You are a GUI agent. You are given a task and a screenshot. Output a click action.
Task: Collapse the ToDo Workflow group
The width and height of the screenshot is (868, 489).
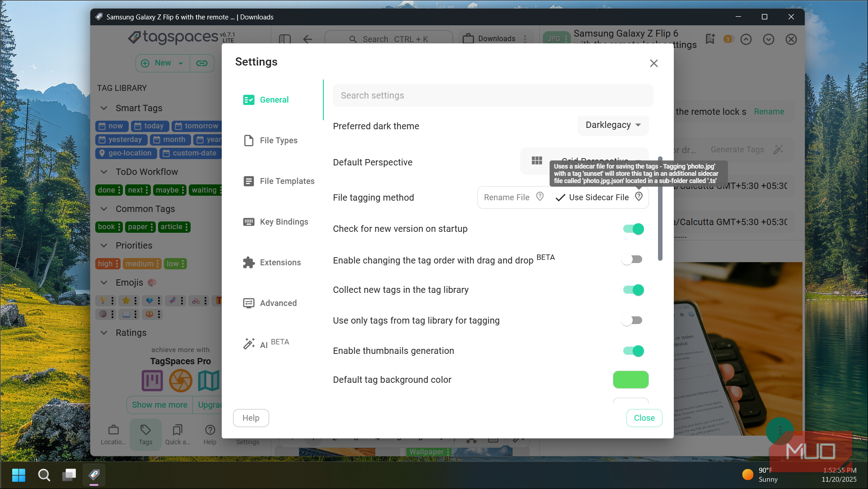tap(104, 172)
